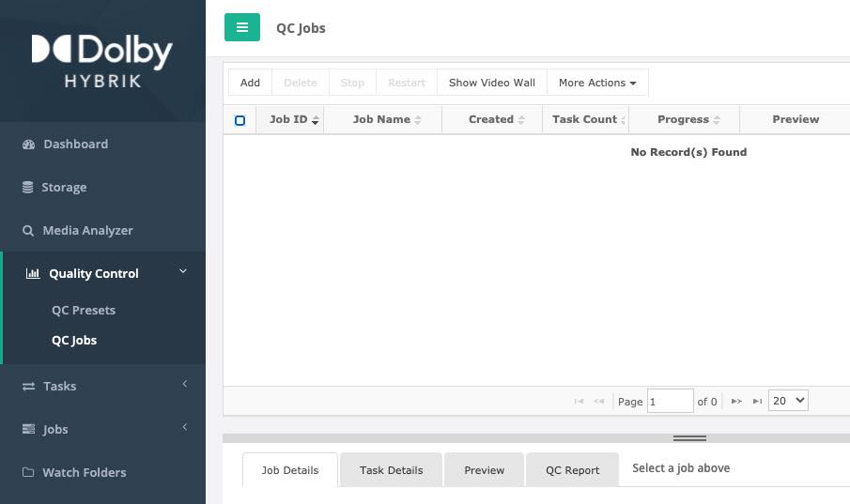The height and width of the screenshot is (504, 850).
Task: Open QC Presets submenu item
Action: (x=84, y=310)
